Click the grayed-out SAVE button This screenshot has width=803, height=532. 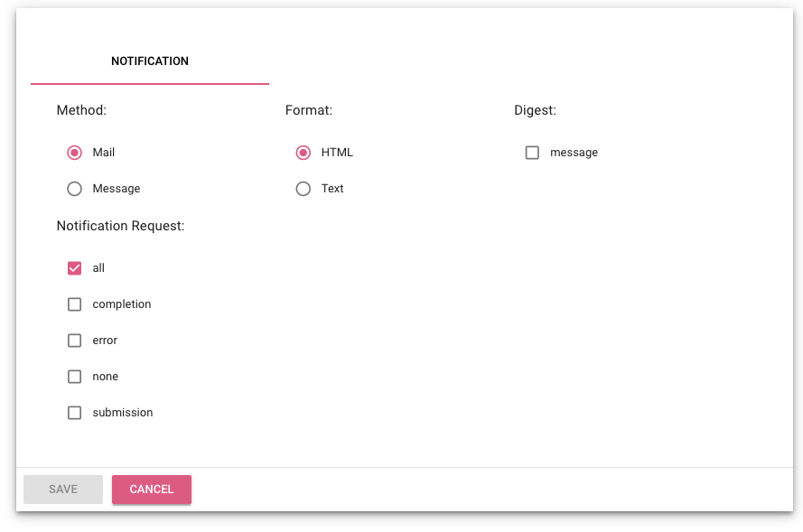(63, 490)
